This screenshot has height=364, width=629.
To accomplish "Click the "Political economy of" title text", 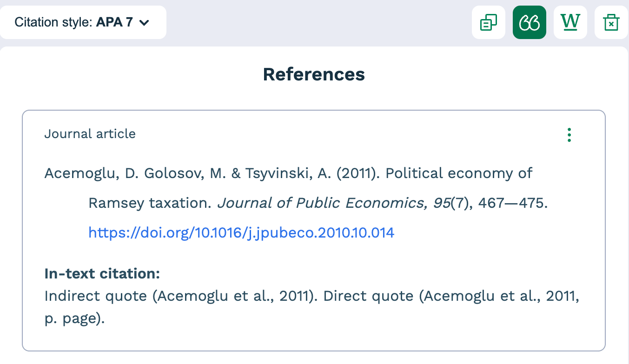I will coord(459,173).
